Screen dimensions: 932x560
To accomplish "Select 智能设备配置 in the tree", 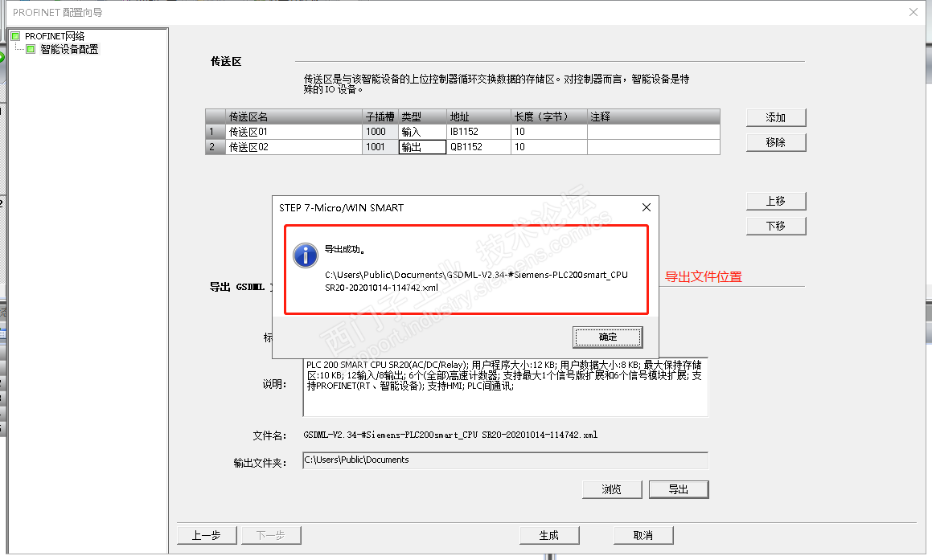I will 69,49.
